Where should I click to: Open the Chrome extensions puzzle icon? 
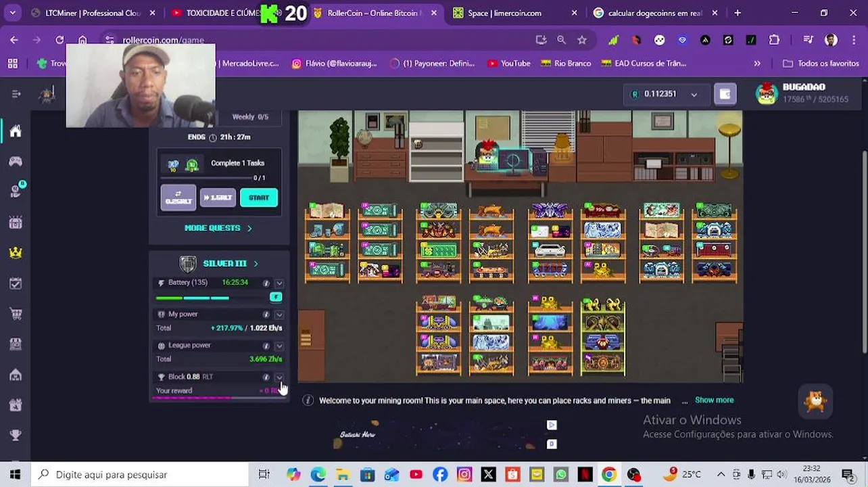pos(774,40)
